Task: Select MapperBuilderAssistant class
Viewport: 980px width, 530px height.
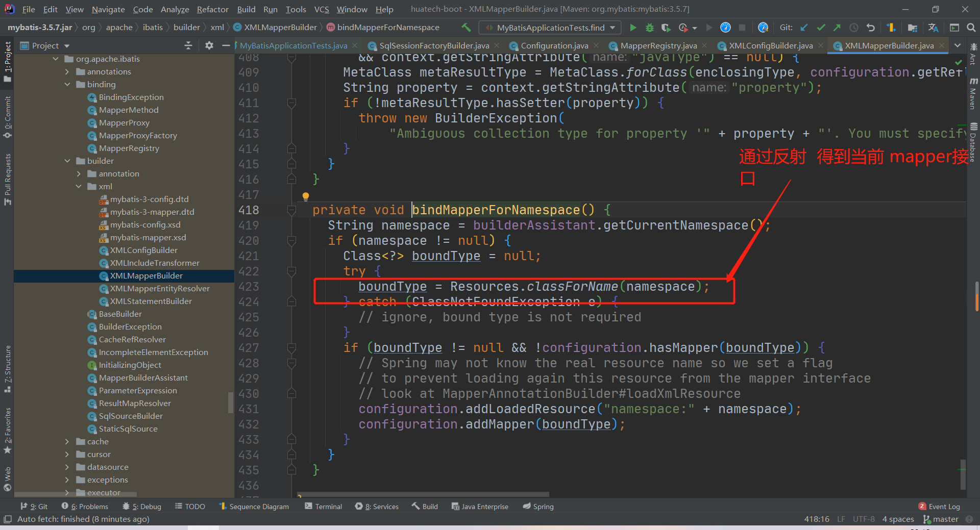Action: pyautogui.click(x=143, y=377)
